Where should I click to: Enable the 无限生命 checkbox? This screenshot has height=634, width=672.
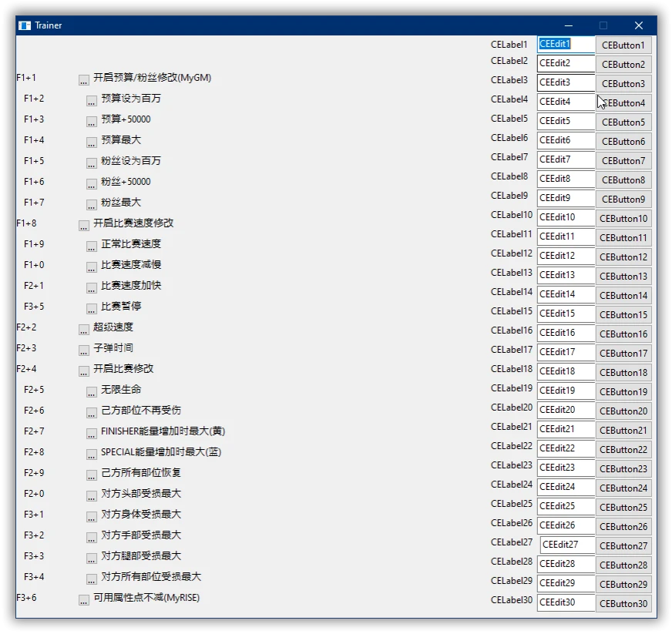coord(91,392)
